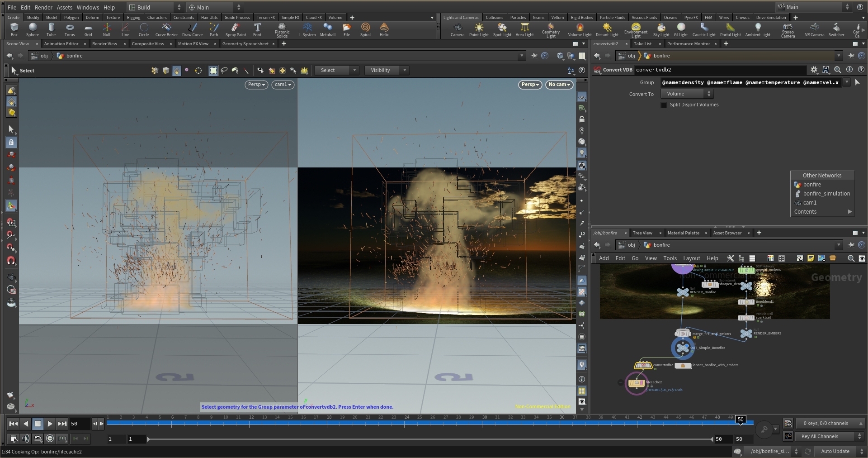Viewport: 868px width, 458px height.
Task: Click the Group parameter input field
Action: point(750,82)
